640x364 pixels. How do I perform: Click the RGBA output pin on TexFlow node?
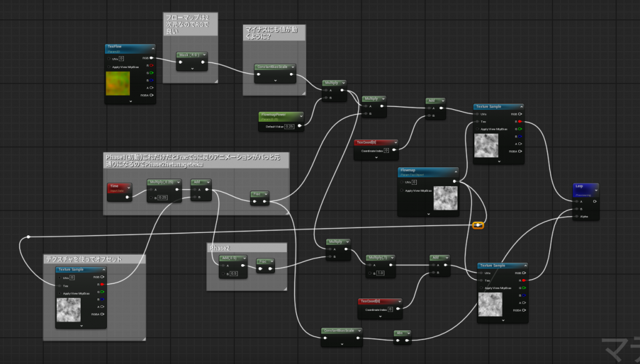[151, 95]
